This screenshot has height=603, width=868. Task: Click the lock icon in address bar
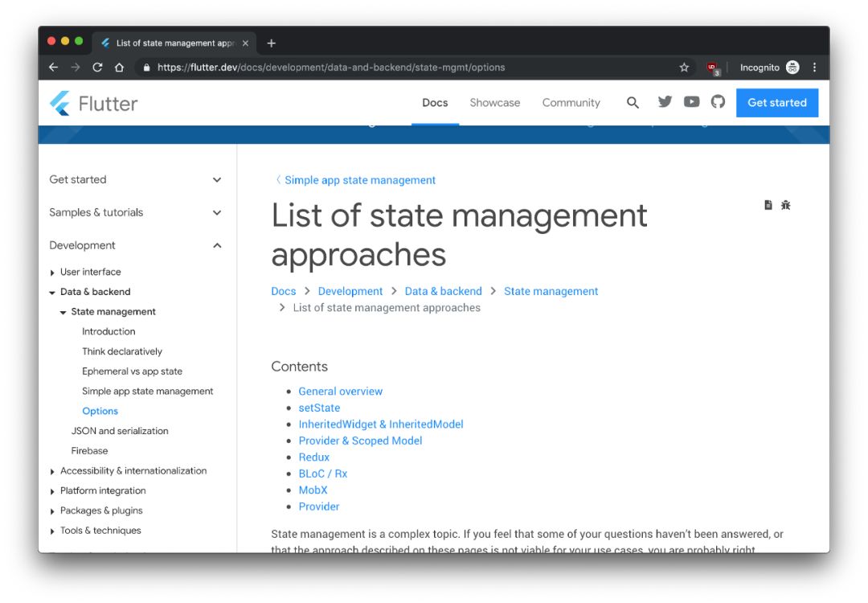[147, 68]
